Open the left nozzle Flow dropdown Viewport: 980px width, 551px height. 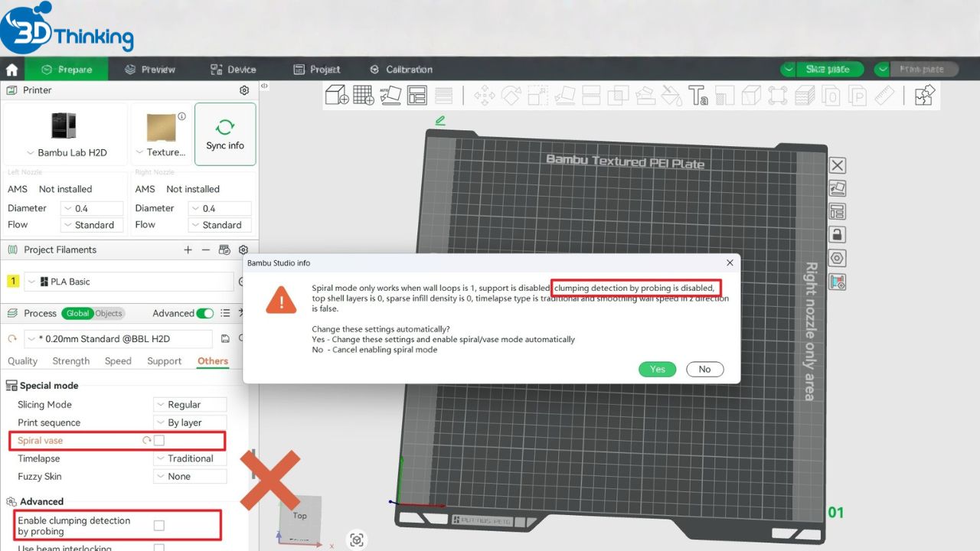coord(92,225)
